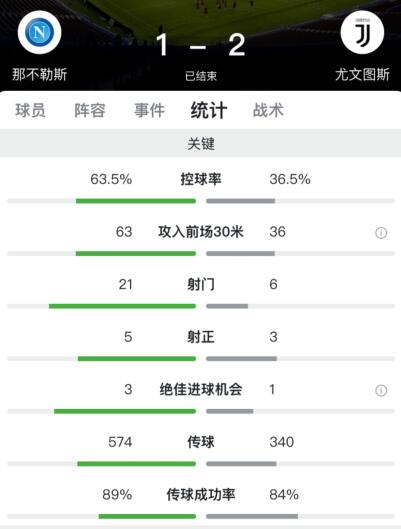
Task: Tap the Napoli team logo
Action: coord(39,32)
